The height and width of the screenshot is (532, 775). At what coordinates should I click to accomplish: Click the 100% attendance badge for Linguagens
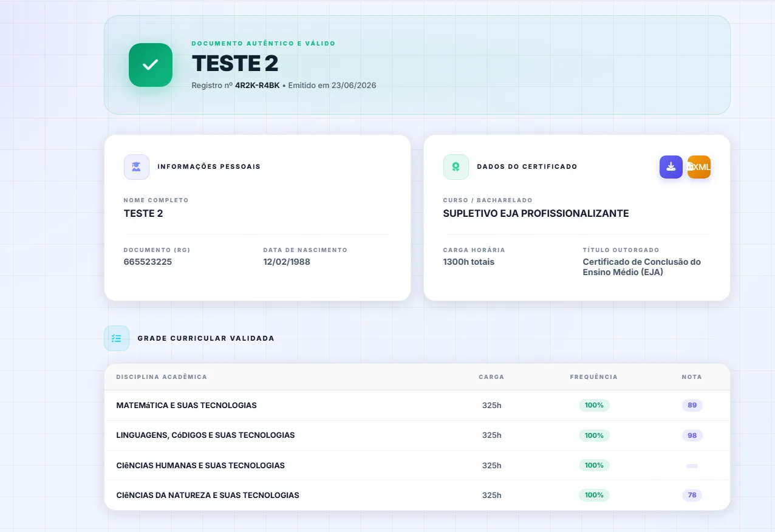[594, 435]
